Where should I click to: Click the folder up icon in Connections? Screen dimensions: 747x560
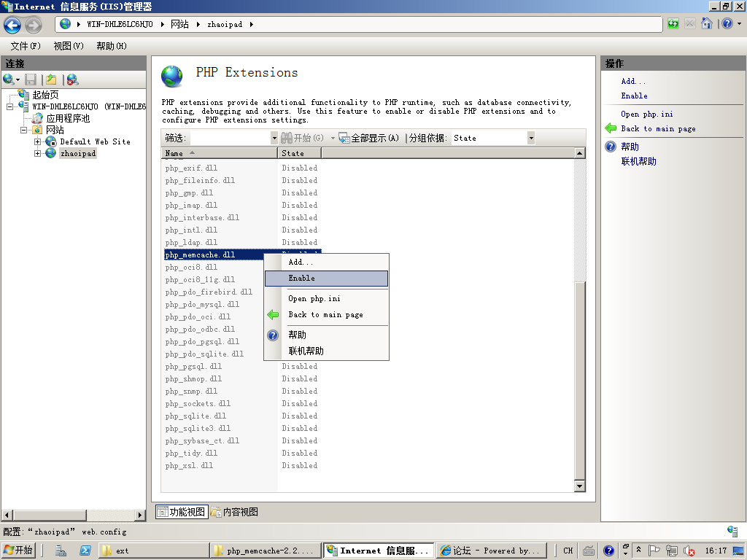click(x=51, y=79)
